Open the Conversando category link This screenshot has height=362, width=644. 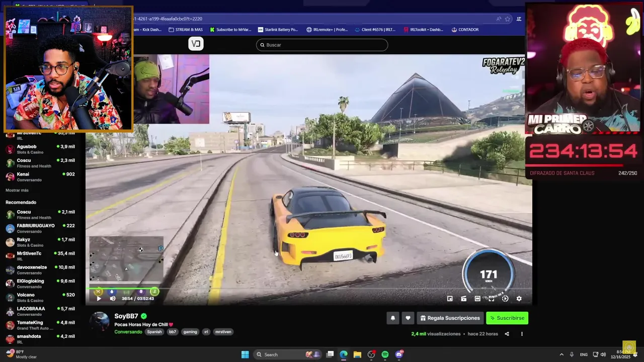(x=128, y=332)
